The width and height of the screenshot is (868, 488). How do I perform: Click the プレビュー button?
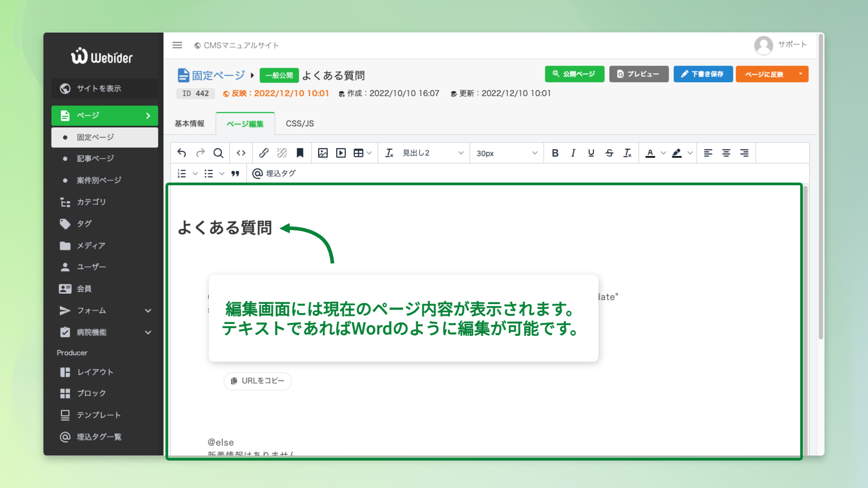click(638, 74)
